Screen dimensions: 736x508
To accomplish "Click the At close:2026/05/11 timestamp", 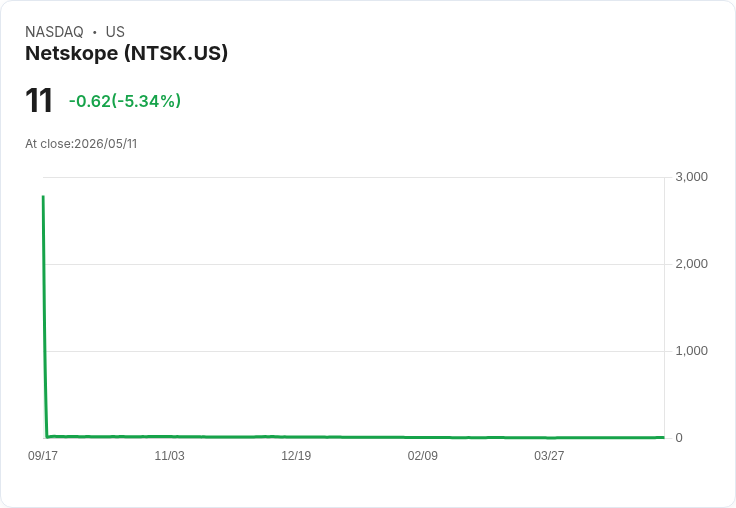I will point(81,144).
